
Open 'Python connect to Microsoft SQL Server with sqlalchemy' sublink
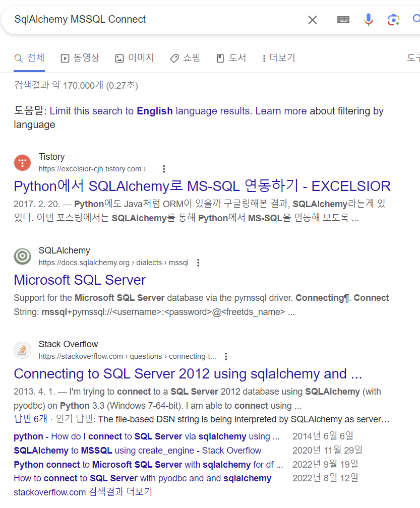(x=148, y=465)
